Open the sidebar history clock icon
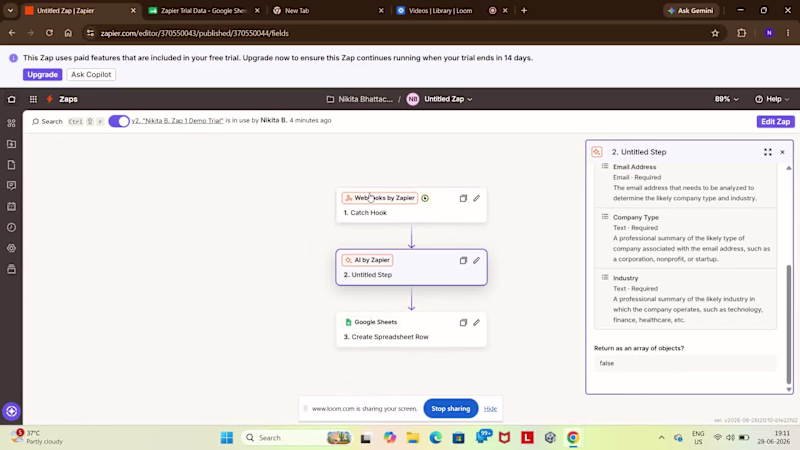The image size is (800, 450). [x=11, y=227]
